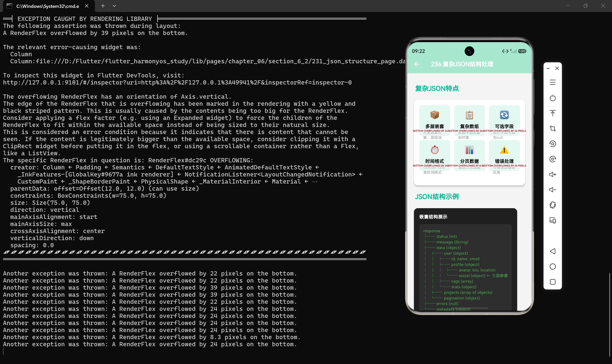Click the terminal vertical scrollbar

(610, 314)
